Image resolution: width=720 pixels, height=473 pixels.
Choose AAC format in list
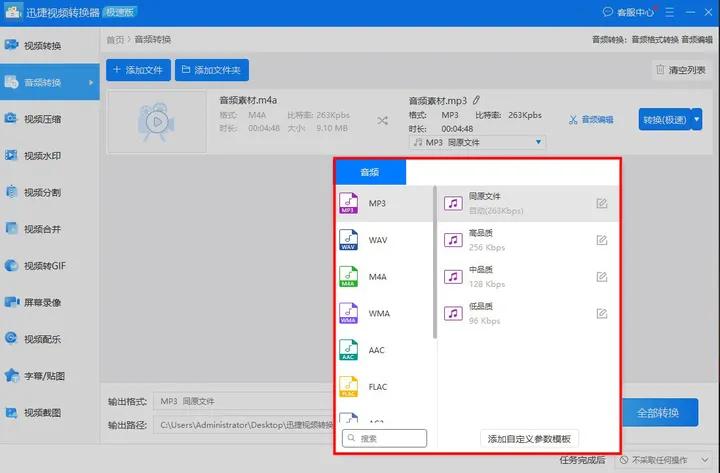point(384,350)
